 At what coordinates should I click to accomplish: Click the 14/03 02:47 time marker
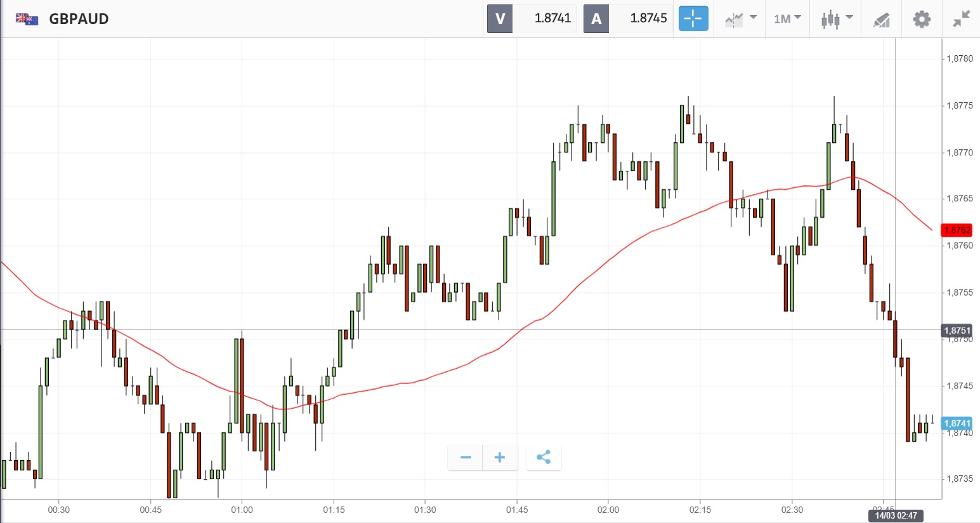tap(896, 515)
